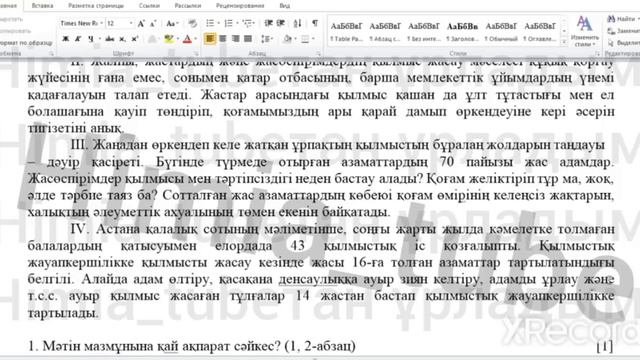Open the Разметка страницы tab
640x360 pixels.
point(96,6)
